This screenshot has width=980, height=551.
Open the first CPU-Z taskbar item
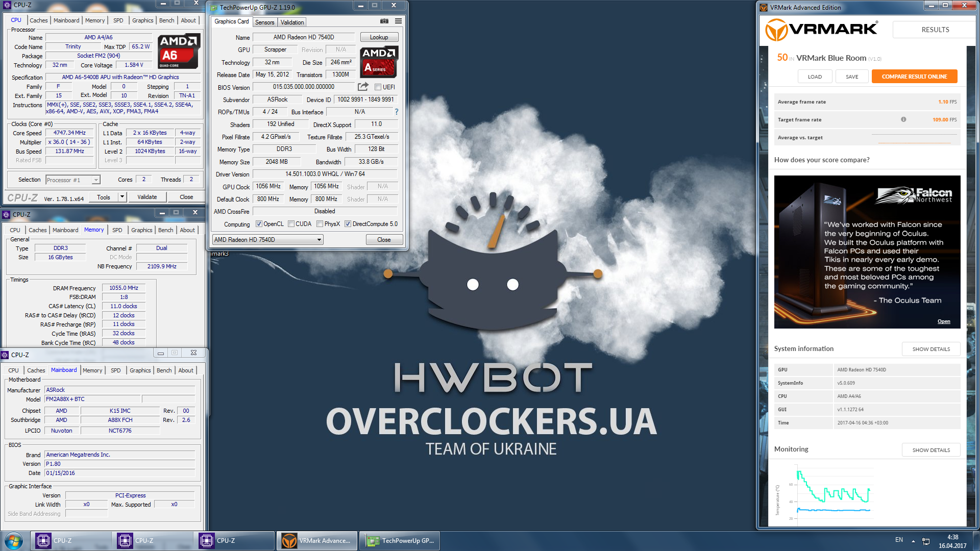click(x=70, y=541)
